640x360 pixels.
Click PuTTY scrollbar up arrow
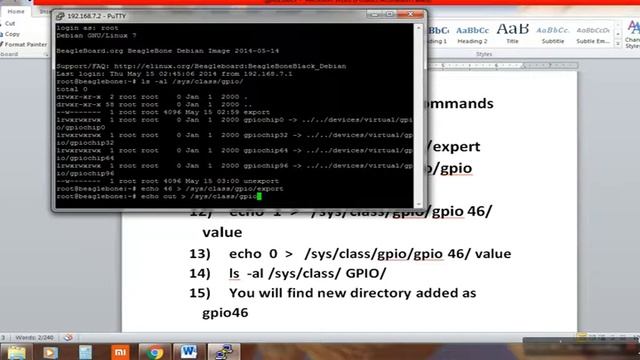(x=418, y=28)
